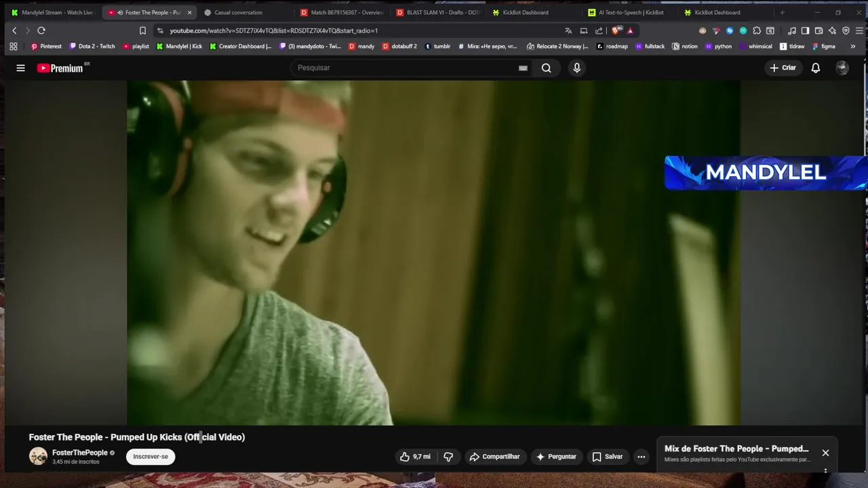Screen dimensions: 868x488
Task: Open media control music note icon
Action: (791, 30)
